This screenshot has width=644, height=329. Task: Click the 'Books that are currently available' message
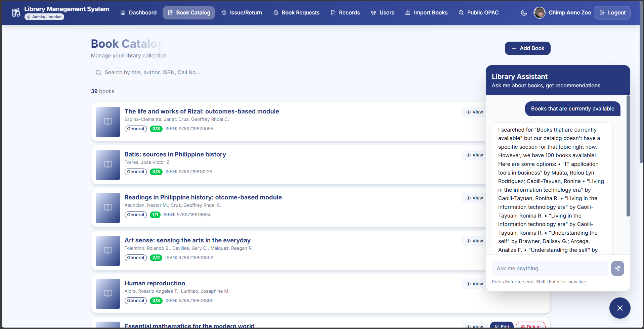[x=573, y=109]
